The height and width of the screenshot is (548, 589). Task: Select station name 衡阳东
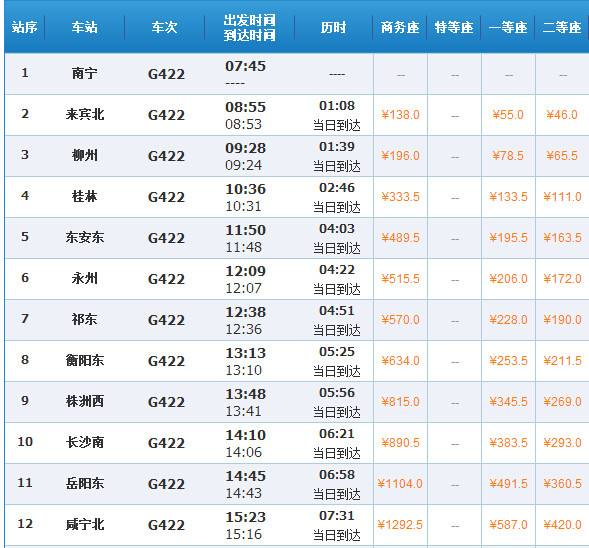tap(85, 360)
